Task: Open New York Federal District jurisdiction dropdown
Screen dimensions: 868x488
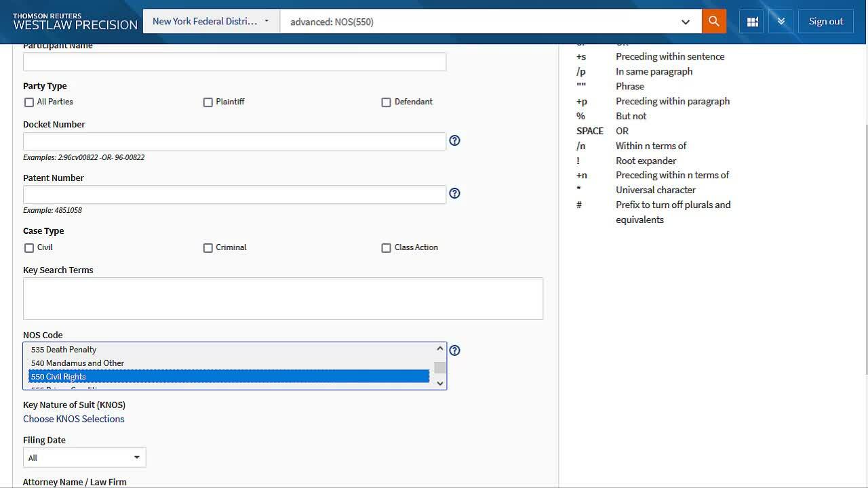Action: tap(211, 21)
